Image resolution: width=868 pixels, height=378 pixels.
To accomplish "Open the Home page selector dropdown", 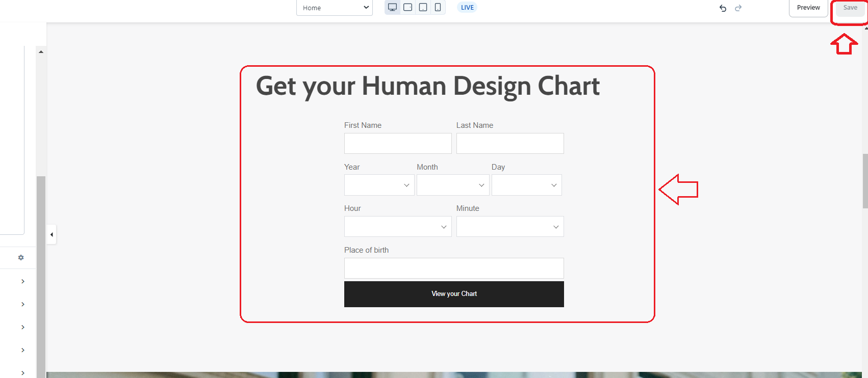I will pyautogui.click(x=334, y=8).
